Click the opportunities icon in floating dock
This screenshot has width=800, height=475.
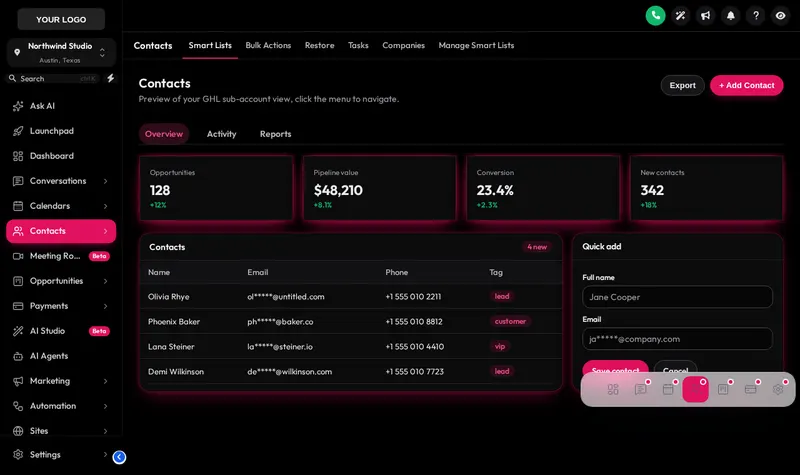(723, 389)
